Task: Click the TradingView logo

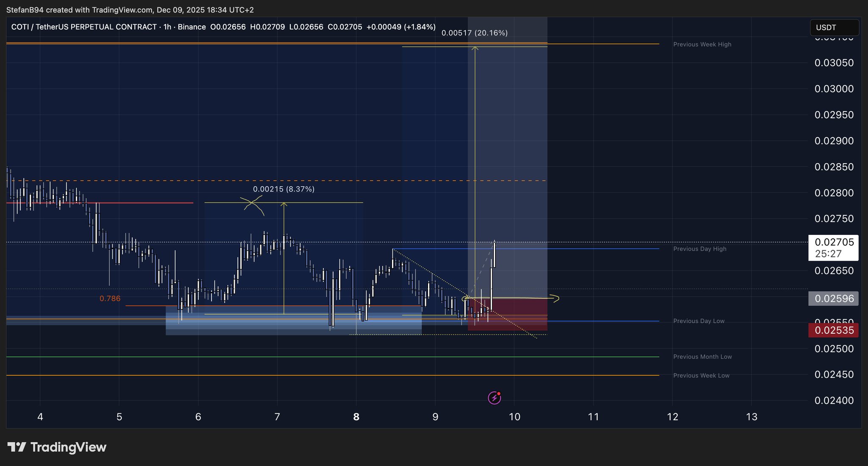Action: (x=57, y=447)
